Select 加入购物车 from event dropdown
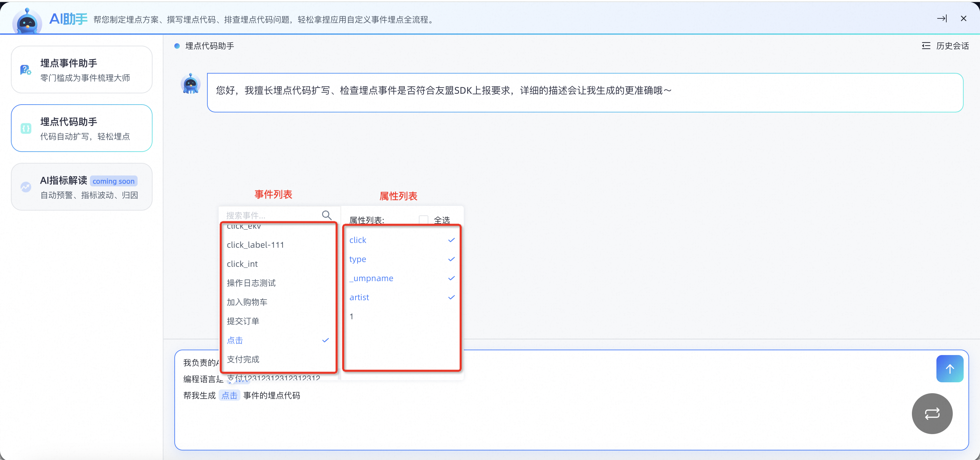Image resolution: width=980 pixels, height=460 pixels. click(x=247, y=302)
